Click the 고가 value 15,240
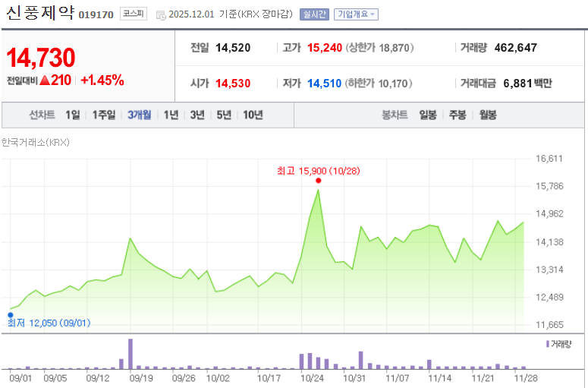Image resolution: width=588 pixels, height=388 pixels. coord(325,48)
